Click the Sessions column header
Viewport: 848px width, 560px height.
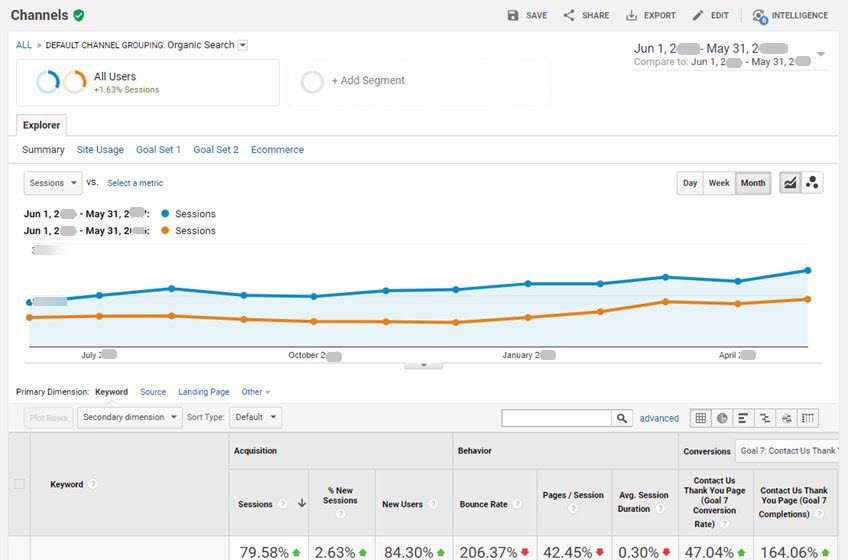click(x=255, y=504)
